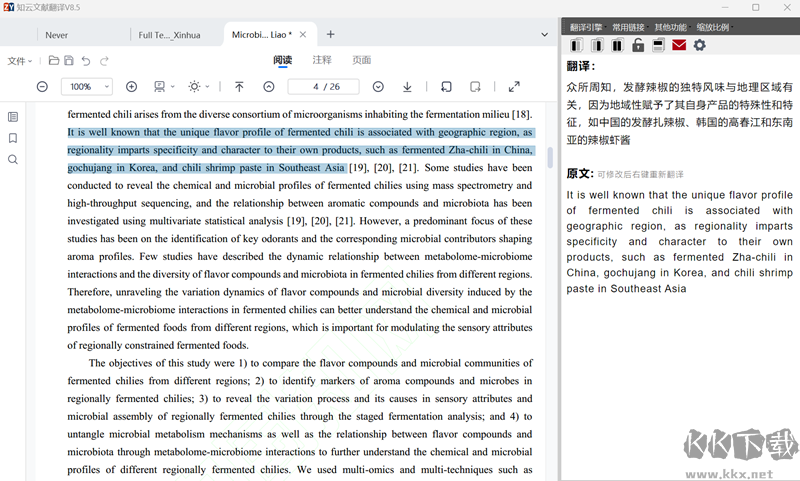Jump to first page arrow icon
Viewport: 800px width, 481px height.
click(239, 87)
